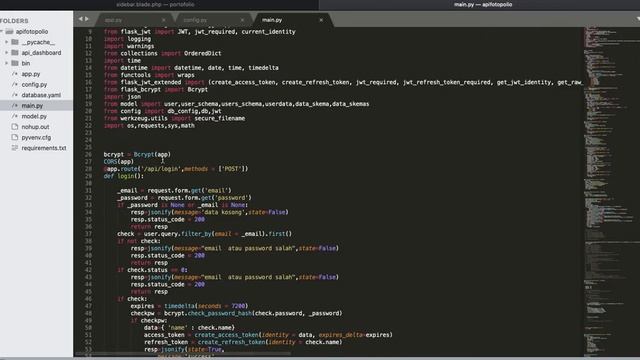
Task: Click 'data kosong' message string
Action: click(223, 212)
